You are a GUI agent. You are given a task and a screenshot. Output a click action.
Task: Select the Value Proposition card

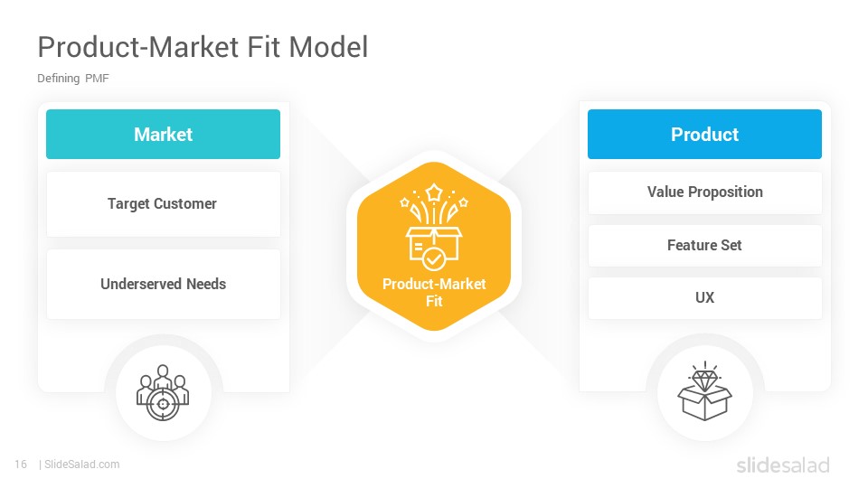click(704, 192)
